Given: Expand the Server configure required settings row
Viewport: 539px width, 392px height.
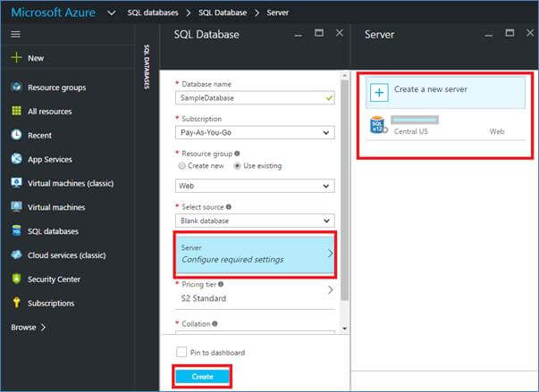Looking at the screenshot, I should (255, 254).
